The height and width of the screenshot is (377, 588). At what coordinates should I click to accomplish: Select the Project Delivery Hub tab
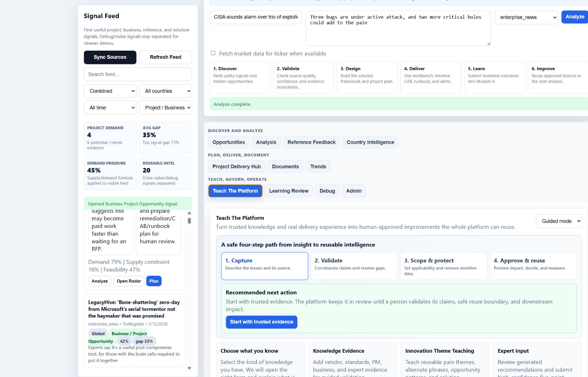click(236, 166)
